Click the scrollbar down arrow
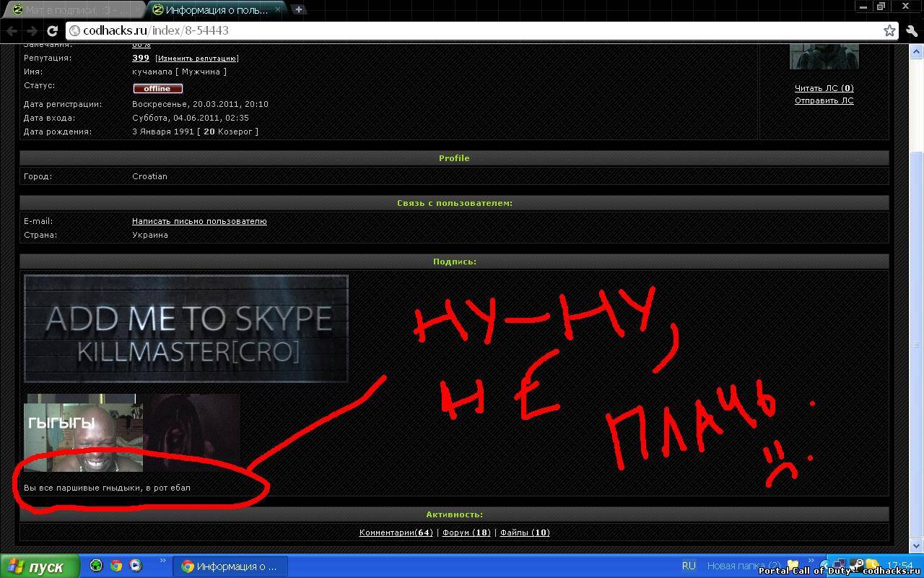Viewport: 924px width, 578px height. tap(917, 546)
